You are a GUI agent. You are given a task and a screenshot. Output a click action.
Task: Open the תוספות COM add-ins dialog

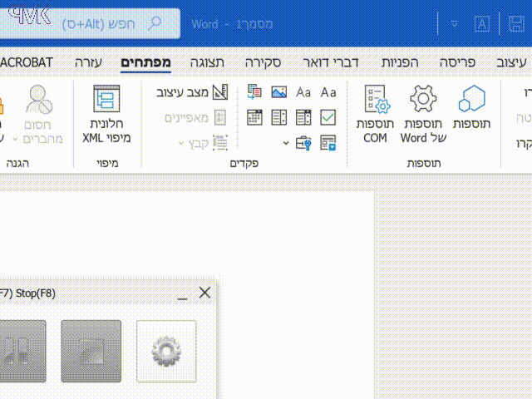(375, 113)
